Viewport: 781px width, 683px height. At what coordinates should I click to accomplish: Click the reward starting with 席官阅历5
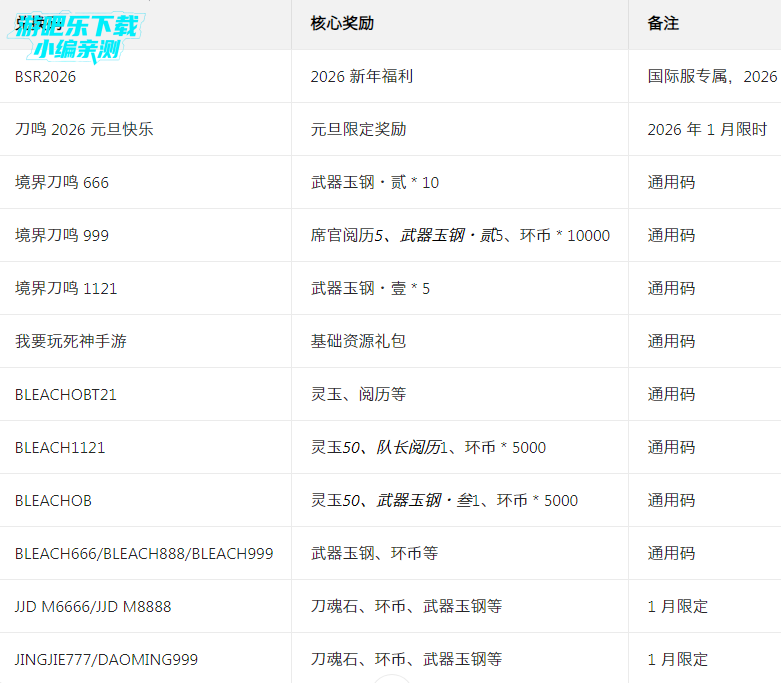click(x=460, y=235)
